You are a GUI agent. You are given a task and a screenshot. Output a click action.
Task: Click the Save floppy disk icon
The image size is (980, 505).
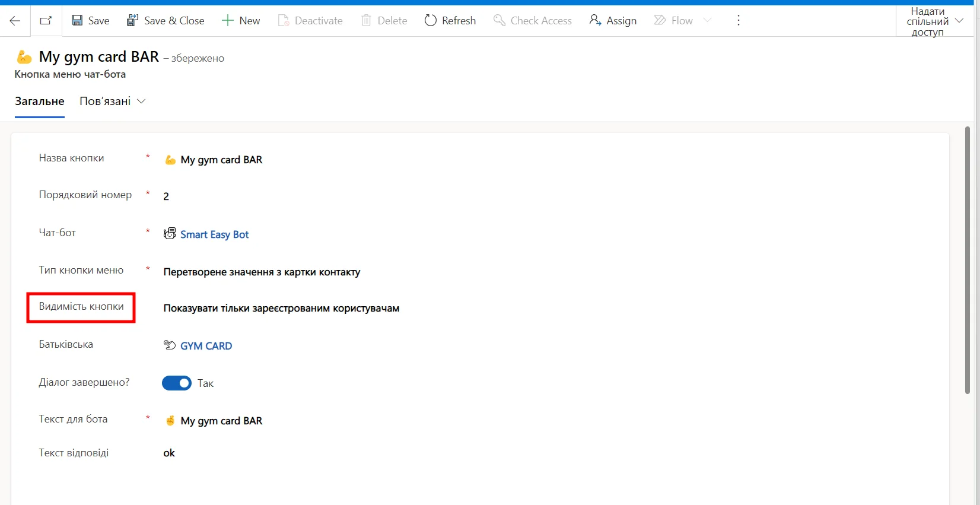coord(77,21)
